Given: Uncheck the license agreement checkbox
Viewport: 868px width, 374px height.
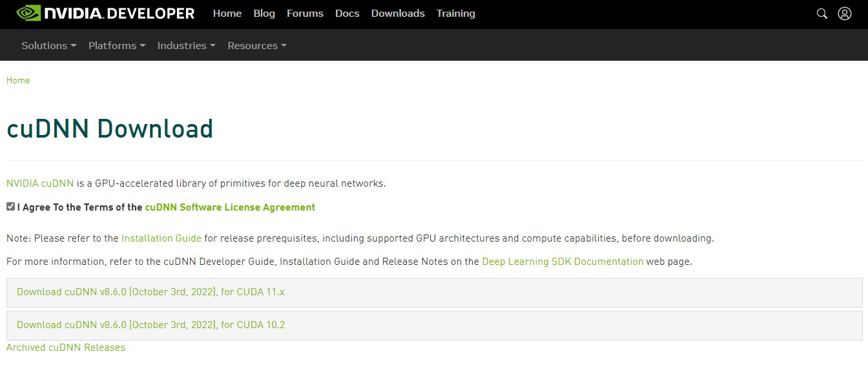Looking at the screenshot, I should (11, 207).
